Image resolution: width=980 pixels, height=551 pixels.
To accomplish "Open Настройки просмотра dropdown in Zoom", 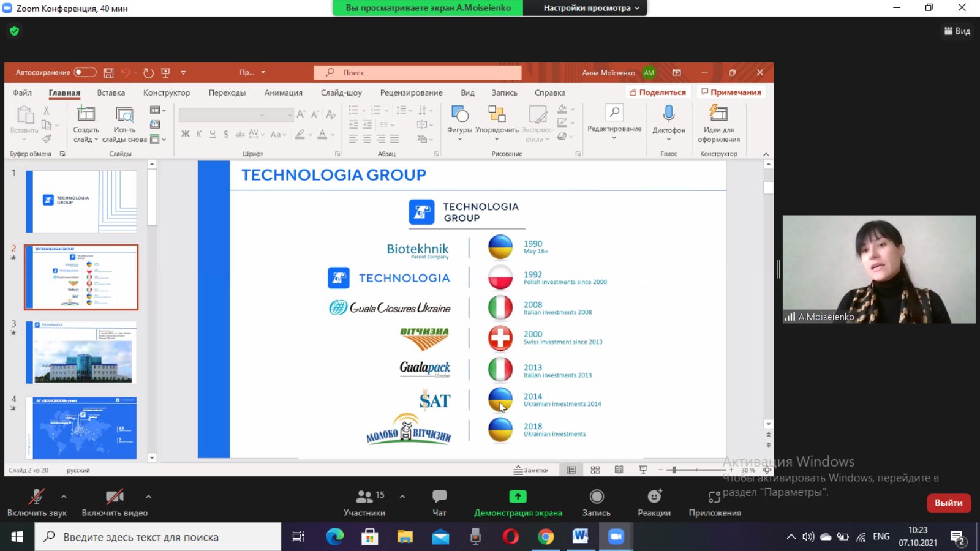I will click(x=590, y=8).
